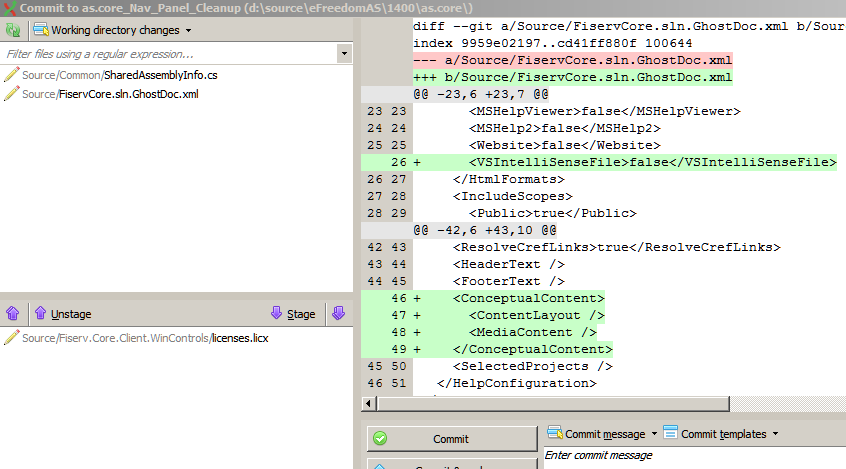Click the Commit templates list icon
The width and height of the screenshot is (846, 469).
click(x=670, y=432)
